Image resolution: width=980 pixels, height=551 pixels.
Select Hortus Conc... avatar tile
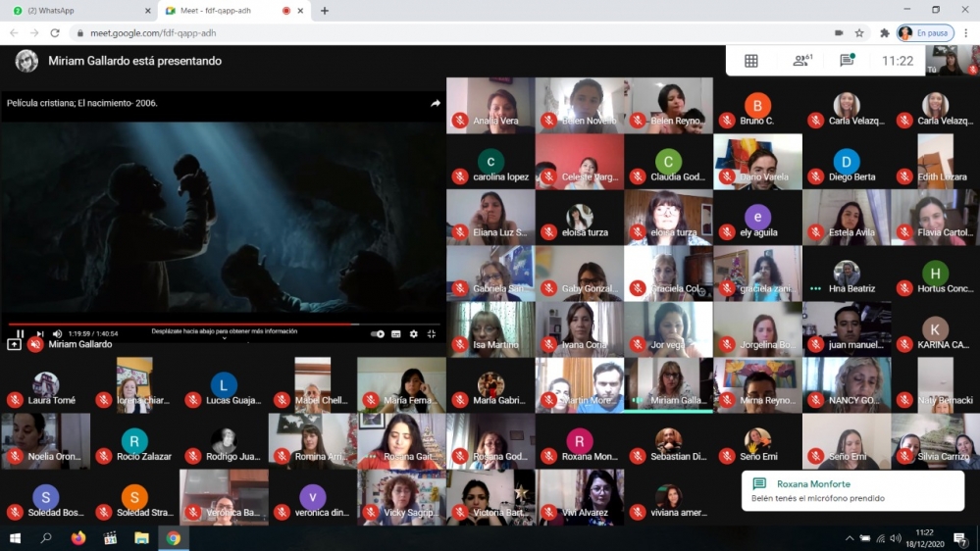936,273
